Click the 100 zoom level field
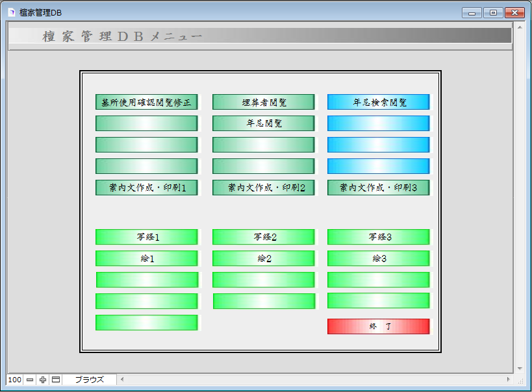 (14, 380)
